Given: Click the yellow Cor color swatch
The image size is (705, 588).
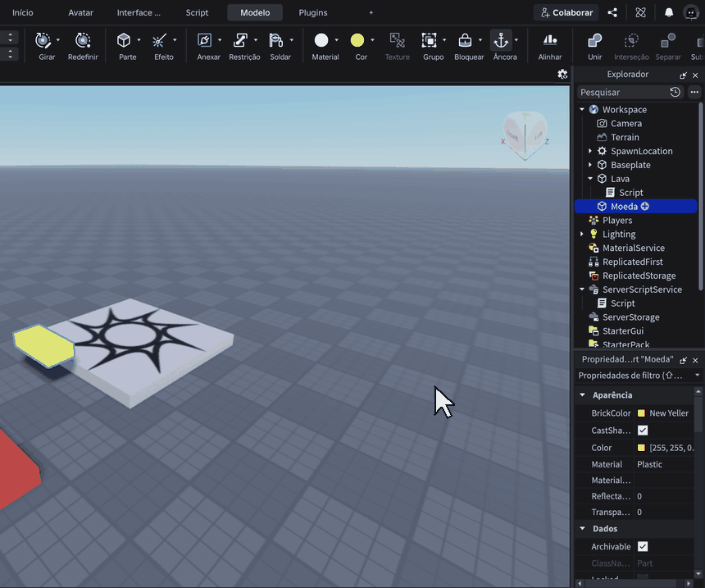Looking at the screenshot, I should [357, 40].
